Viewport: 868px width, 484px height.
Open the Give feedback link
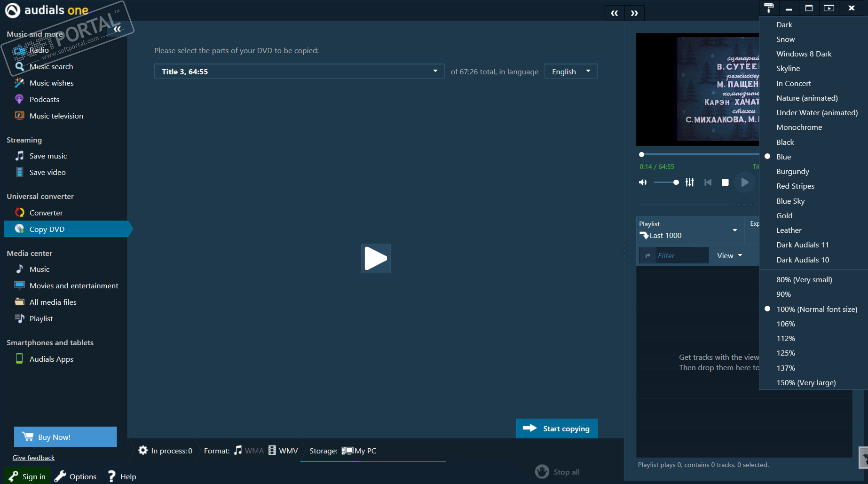click(x=33, y=458)
